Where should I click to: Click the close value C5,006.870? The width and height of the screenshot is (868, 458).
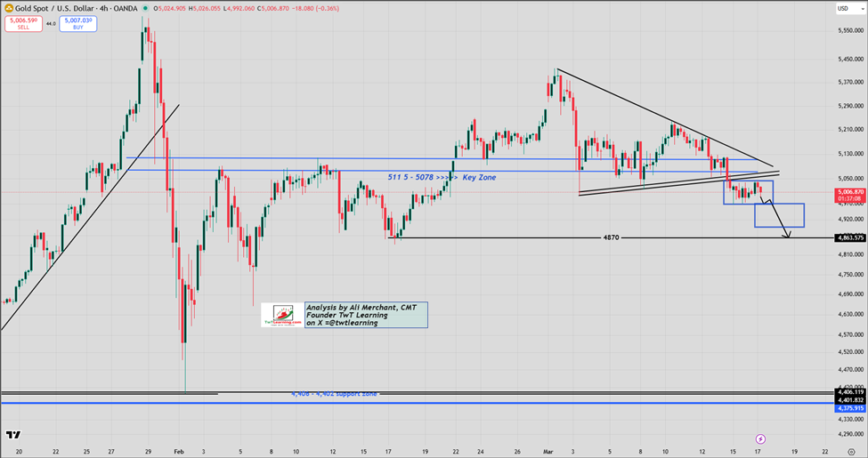[x=273, y=8]
